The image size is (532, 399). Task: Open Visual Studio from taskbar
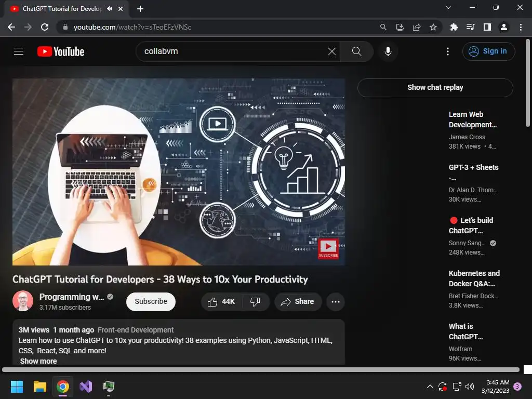(x=86, y=387)
